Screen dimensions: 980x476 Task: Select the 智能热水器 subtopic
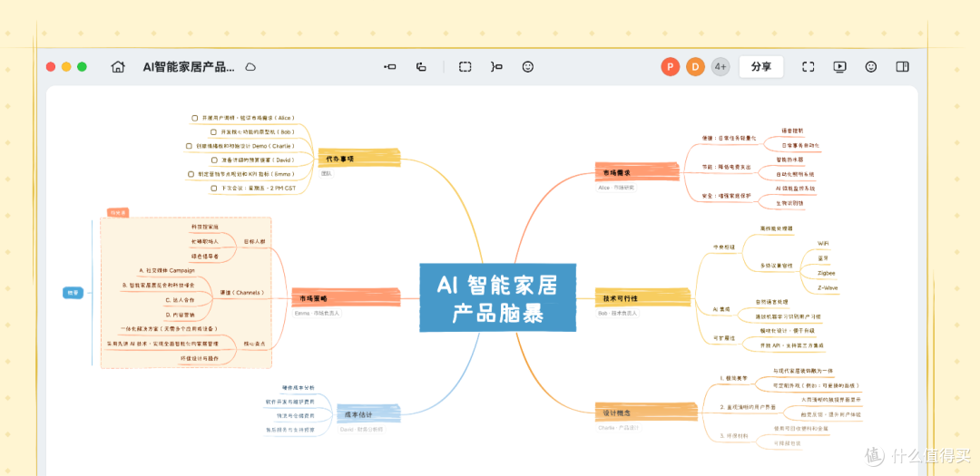point(790,160)
